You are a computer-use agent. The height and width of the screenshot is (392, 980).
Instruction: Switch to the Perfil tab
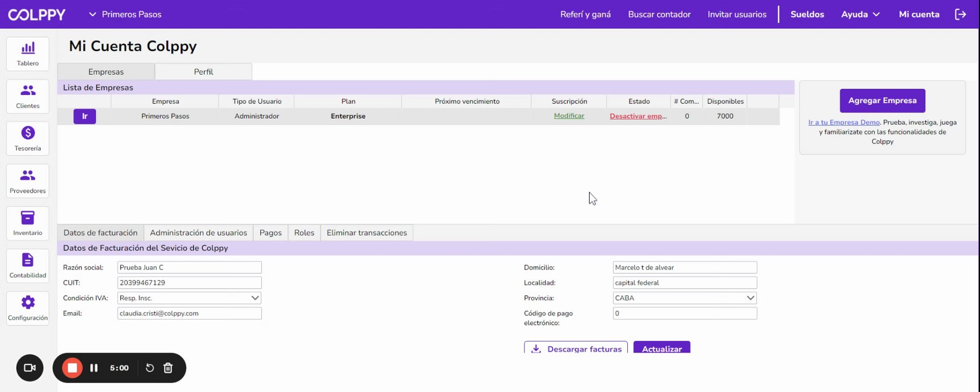[x=204, y=72]
